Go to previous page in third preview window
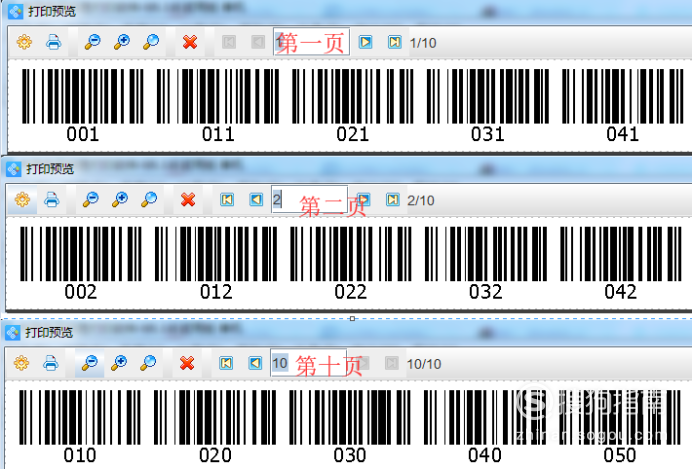The image size is (692, 469). [255, 363]
